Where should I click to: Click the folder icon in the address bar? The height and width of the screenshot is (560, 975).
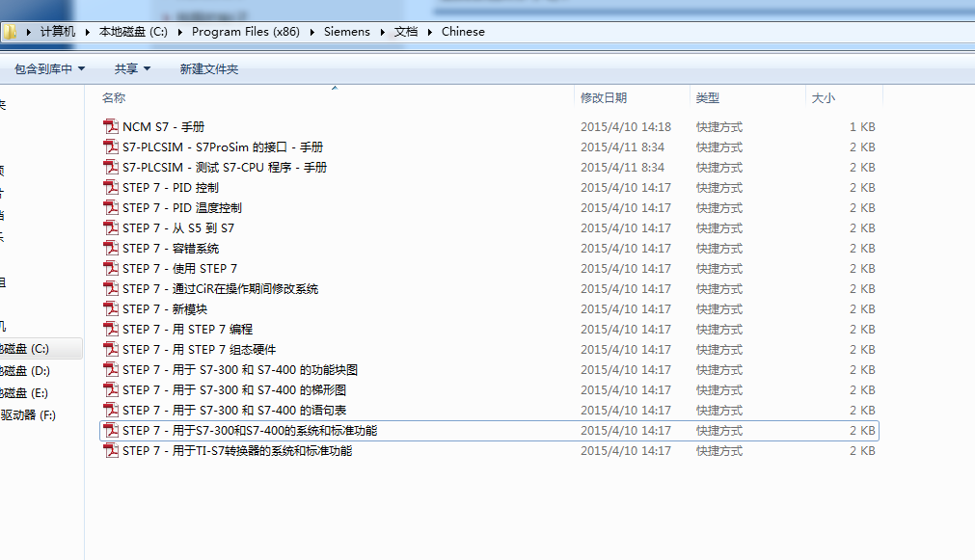tap(10, 32)
